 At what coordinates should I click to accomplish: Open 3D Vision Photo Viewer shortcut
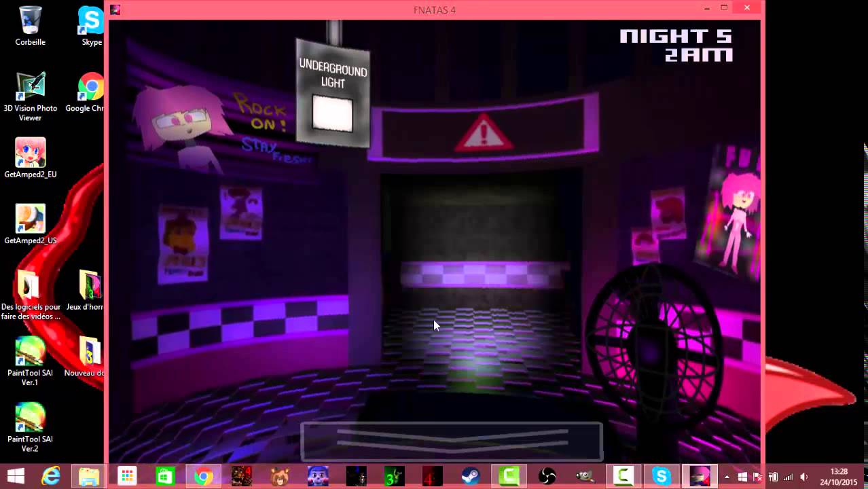pyautogui.click(x=30, y=96)
